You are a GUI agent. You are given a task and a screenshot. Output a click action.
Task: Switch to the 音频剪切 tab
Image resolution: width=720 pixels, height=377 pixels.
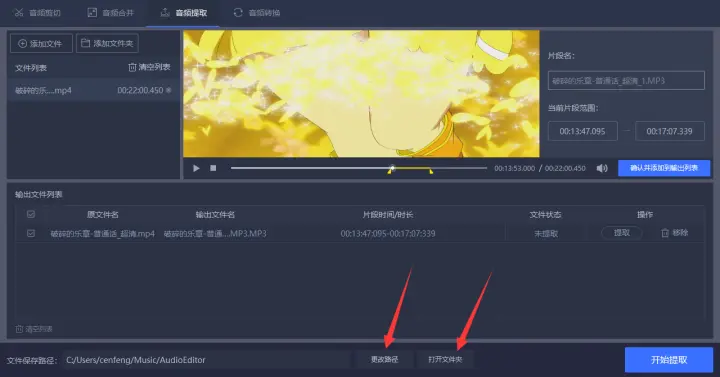(38, 13)
